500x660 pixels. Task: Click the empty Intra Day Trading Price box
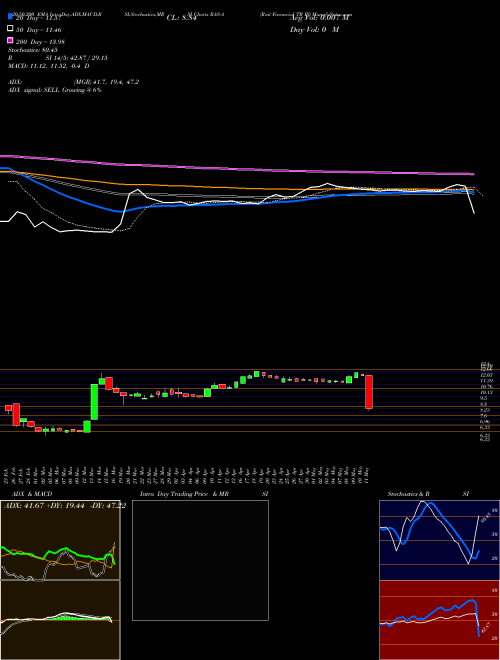pyautogui.click(x=200, y=560)
